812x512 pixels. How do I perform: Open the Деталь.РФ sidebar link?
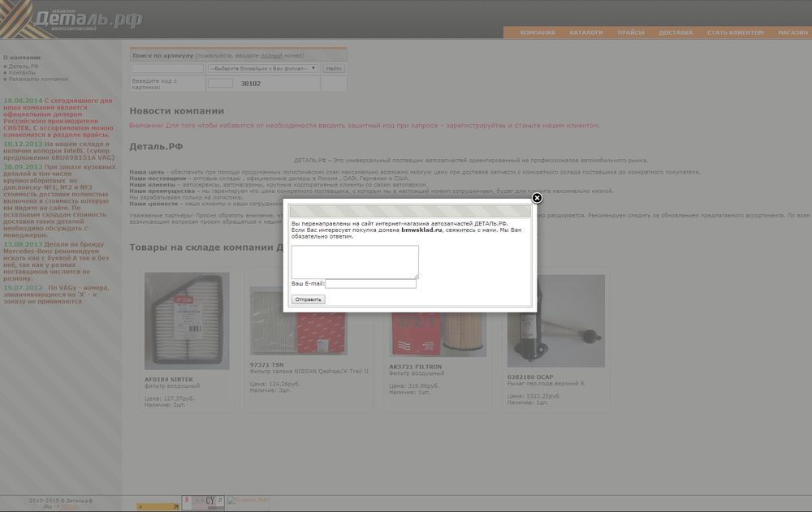[x=24, y=67]
